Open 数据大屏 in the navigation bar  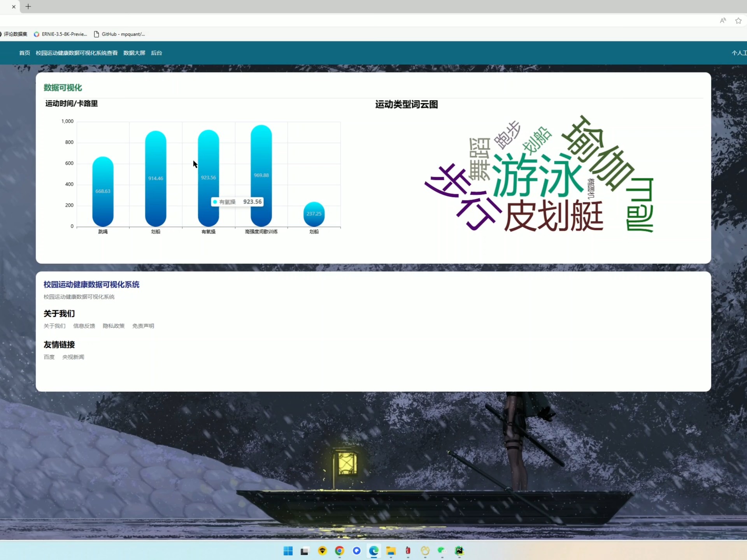[134, 53]
